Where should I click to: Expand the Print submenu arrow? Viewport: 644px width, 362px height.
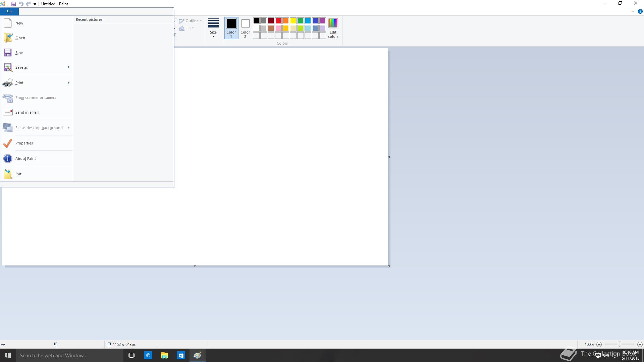[68, 83]
